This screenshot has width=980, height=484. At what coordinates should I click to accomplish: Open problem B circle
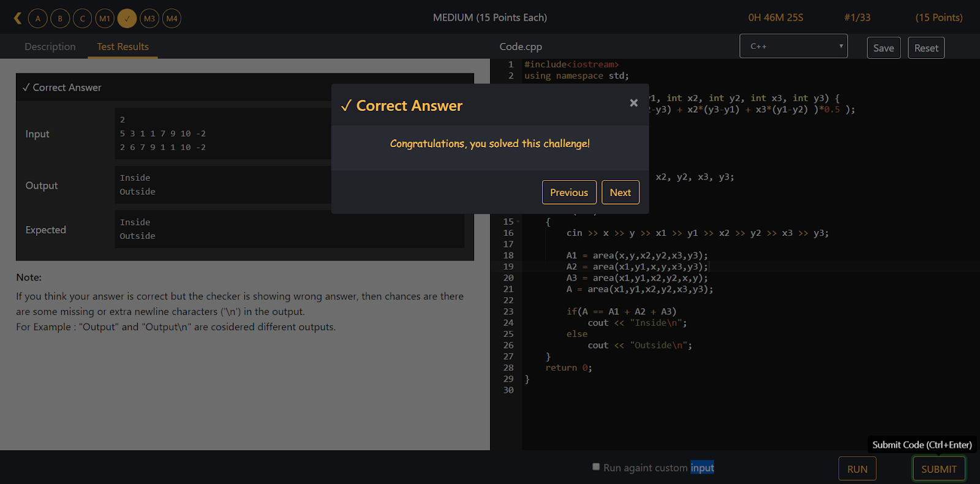(x=60, y=18)
